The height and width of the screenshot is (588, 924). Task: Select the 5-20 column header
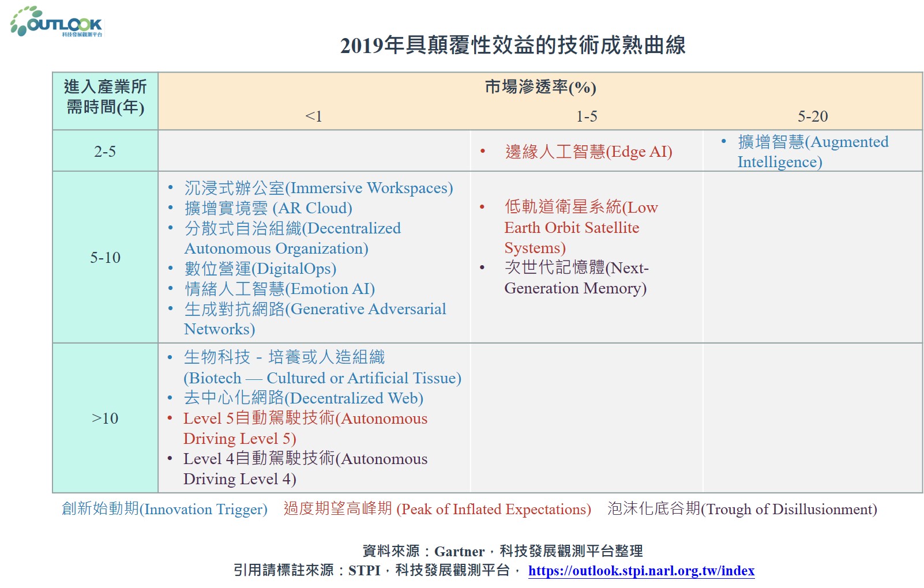point(812,116)
